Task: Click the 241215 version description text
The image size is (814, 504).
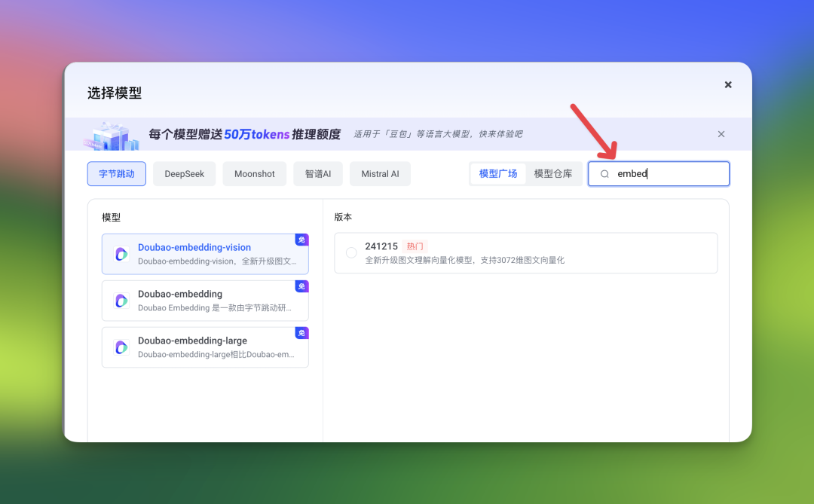Action: [x=464, y=260]
